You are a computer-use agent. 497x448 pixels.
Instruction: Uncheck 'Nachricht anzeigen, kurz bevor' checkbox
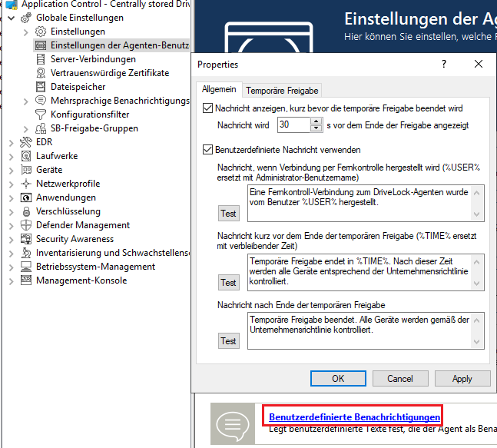click(207, 108)
